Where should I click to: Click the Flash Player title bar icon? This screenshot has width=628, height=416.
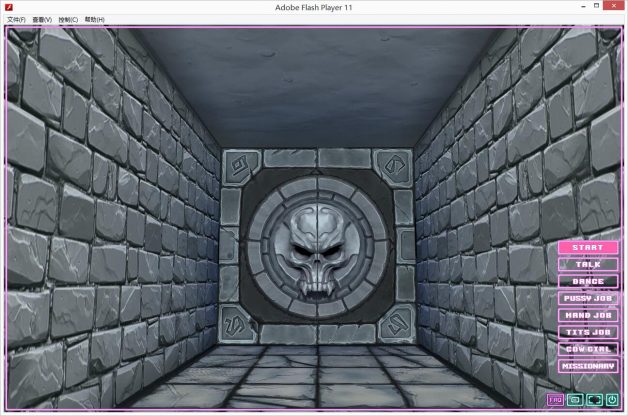click(x=9, y=7)
